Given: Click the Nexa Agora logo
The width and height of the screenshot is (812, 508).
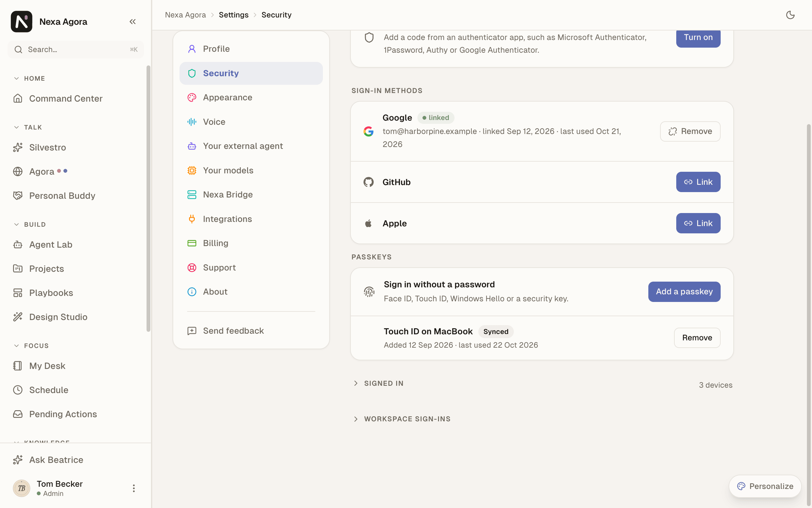Looking at the screenshot, I should (x=22, y=22).
